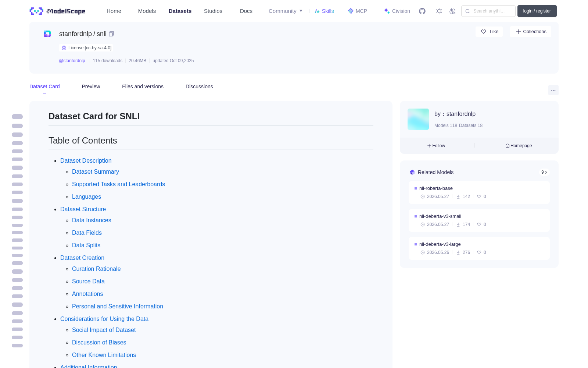Open the Data Splits link

pos(86,245)
